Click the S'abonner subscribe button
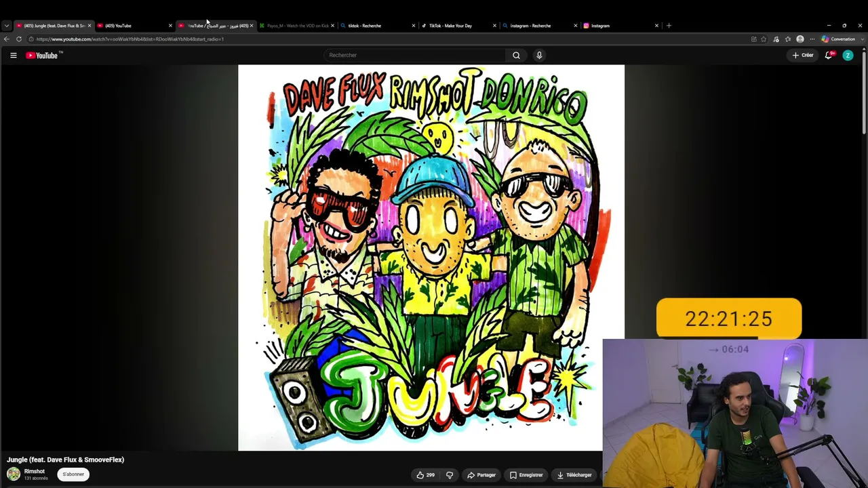Screen dimensions: 868x488 click(73, 474)
